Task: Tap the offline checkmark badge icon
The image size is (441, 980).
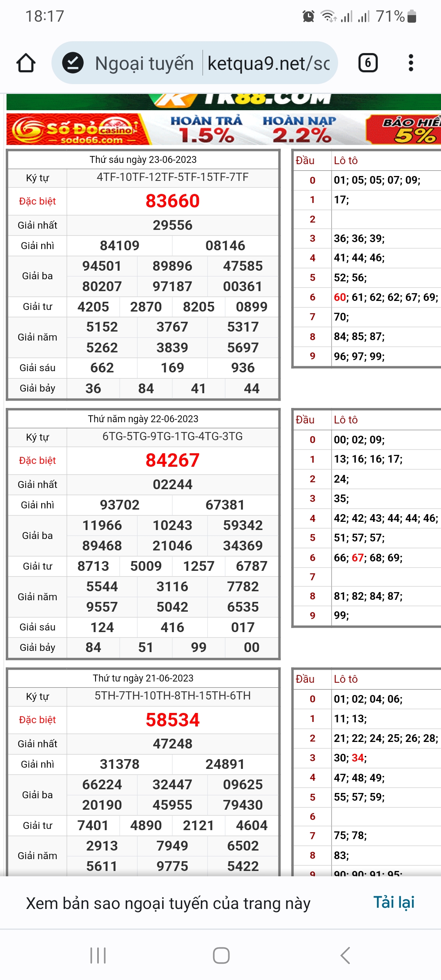Action: 73,63
